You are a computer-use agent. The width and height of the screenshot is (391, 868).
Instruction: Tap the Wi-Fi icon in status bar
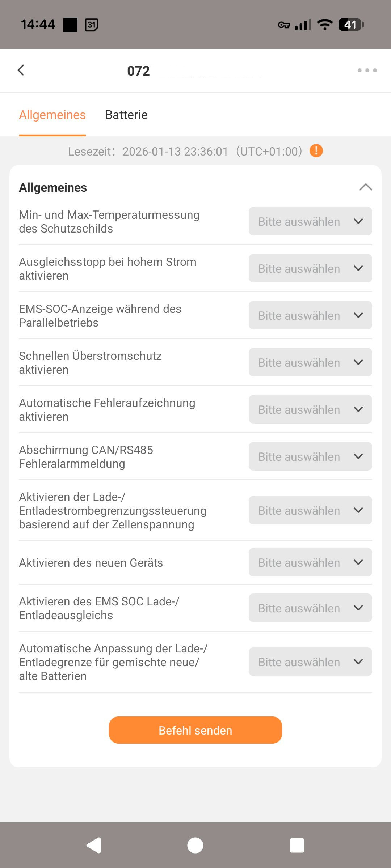tap(324, 25)
